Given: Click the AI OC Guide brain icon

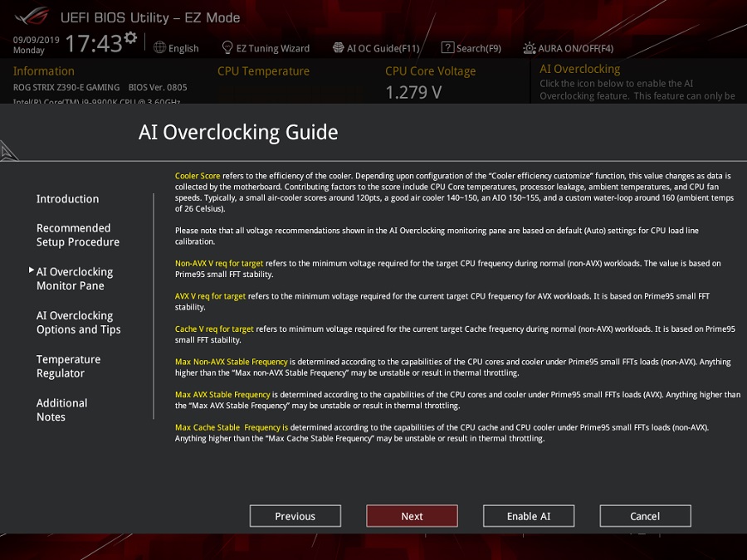Looking at the screenshot, I should click(339, 47).
